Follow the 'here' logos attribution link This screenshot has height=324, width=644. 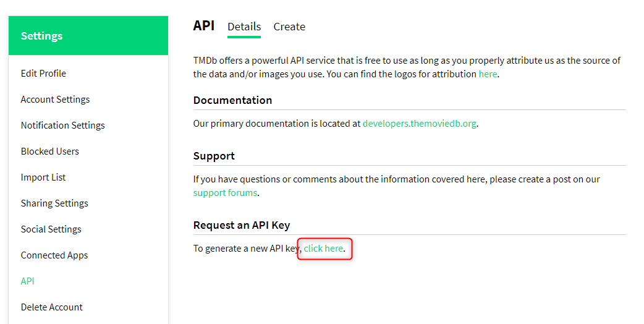click(488, 74)
